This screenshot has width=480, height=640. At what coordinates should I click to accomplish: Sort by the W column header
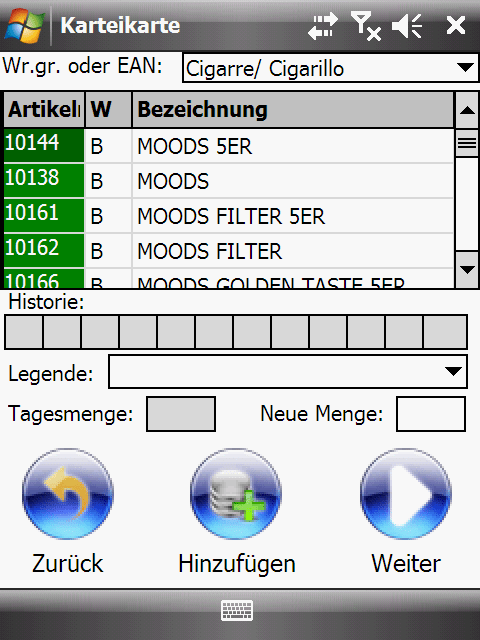tap(108, 109)
